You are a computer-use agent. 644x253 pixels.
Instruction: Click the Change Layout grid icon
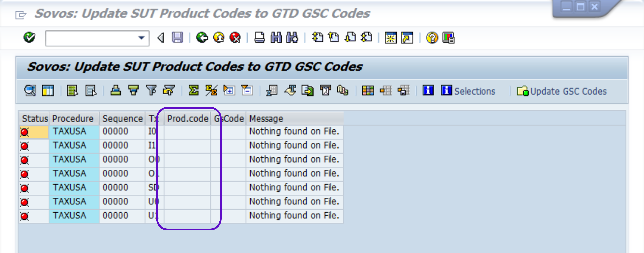(x=368, y=91)
